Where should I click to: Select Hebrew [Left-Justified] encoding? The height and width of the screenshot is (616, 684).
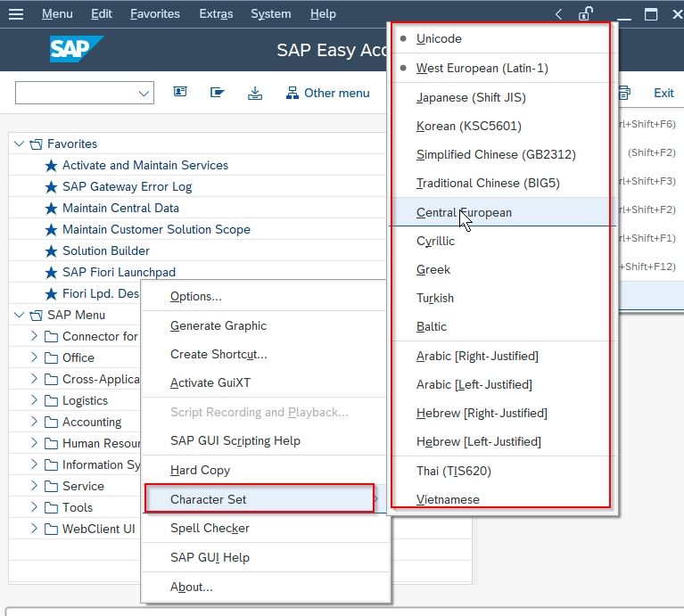501,441
